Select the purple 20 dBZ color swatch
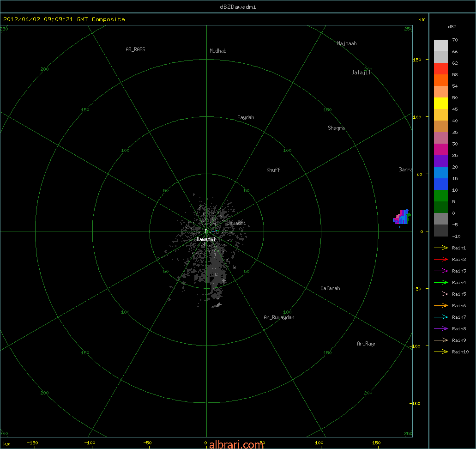 pyautogui.click(x=441, y=161)
